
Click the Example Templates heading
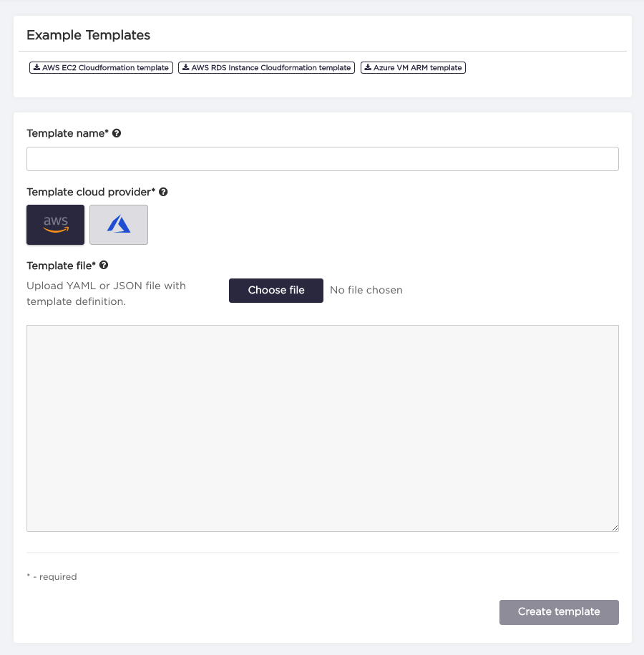pyautogui.click(x=88, y=34)
